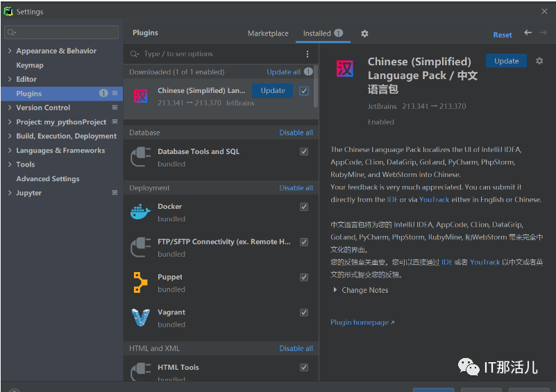This screenshot has height=392, width=556.
Task: Expand the Tools settings node
Action: [10, 164]
